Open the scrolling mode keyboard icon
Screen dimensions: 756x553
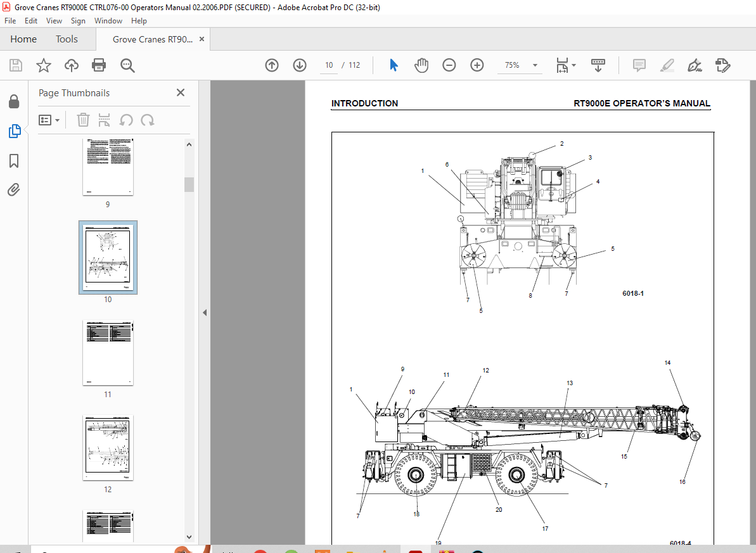(598, 65)
